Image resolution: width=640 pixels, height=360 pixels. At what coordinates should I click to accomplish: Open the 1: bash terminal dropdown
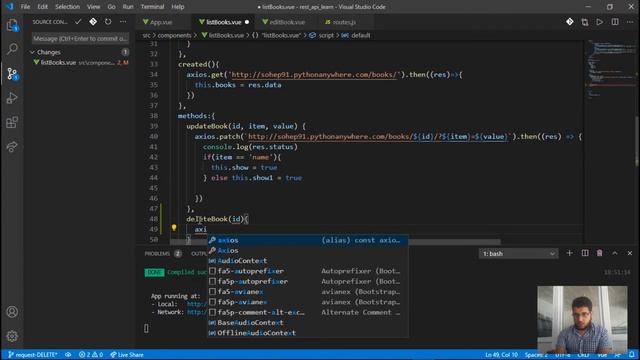[518, 253]
